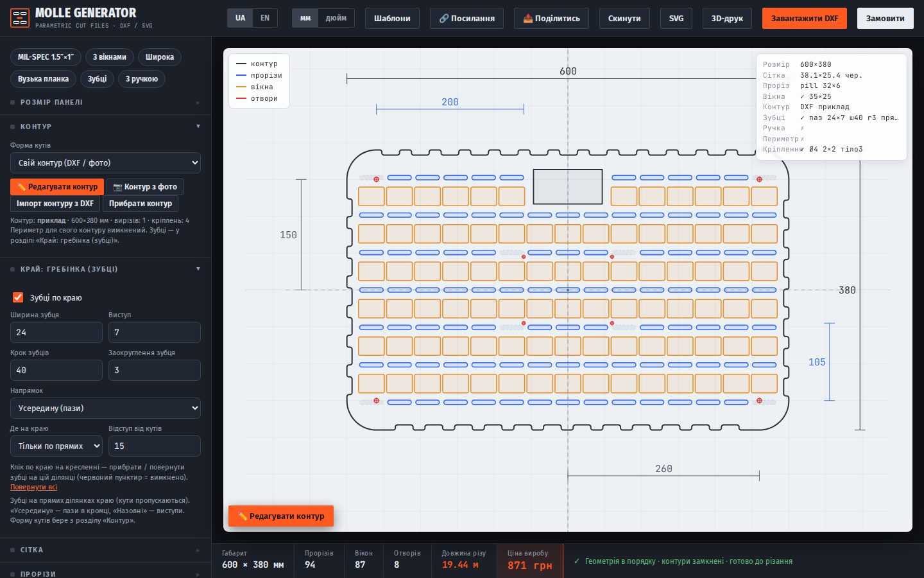Viewport: 924px width, 578px height.
Task: Open the Де на краю dropdown
Action: point(56,446)
